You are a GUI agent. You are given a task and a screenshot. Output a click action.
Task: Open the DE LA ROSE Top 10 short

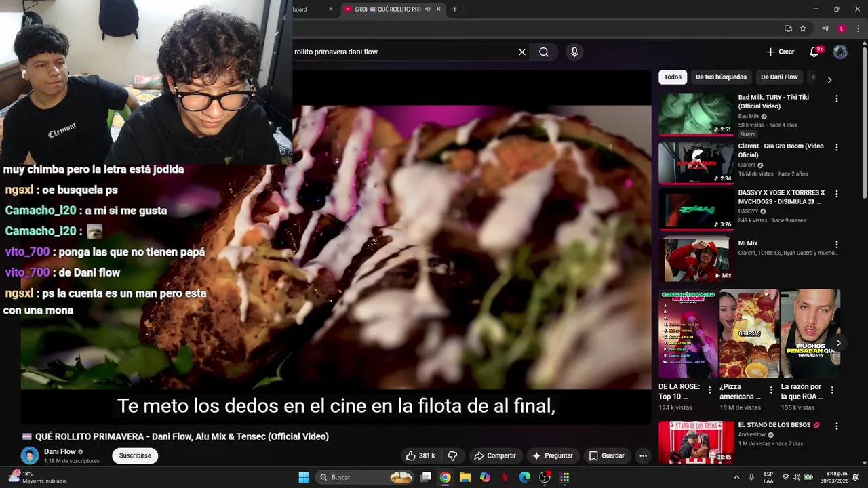click(x=688, y=333)
